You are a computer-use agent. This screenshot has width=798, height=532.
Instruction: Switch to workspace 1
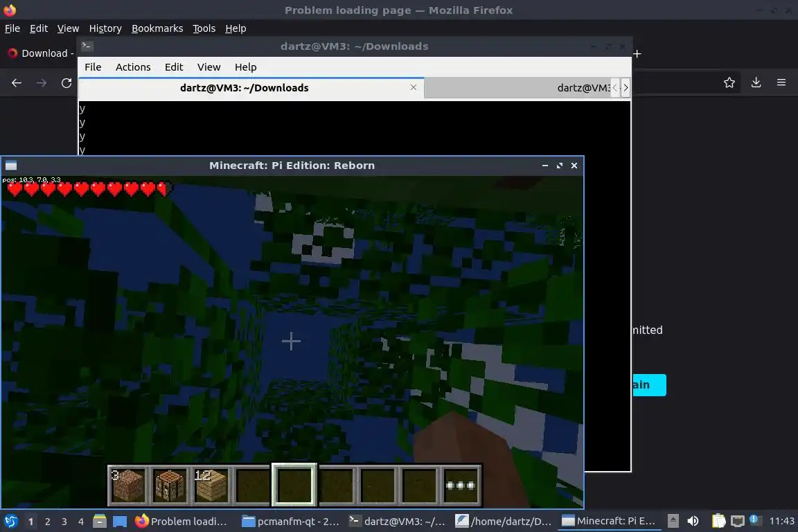pyautogui.click(x=30, y=522)
